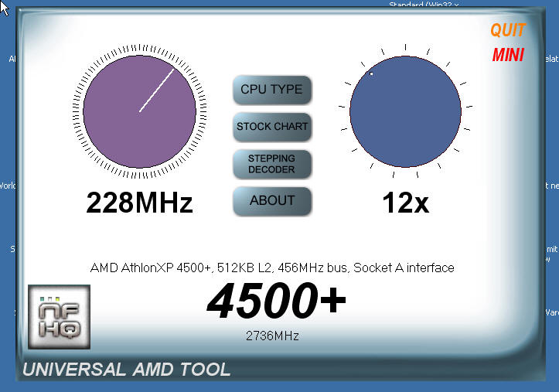Click the NFHQ logo icon
559x392 pixels.
tap(60, 317)
